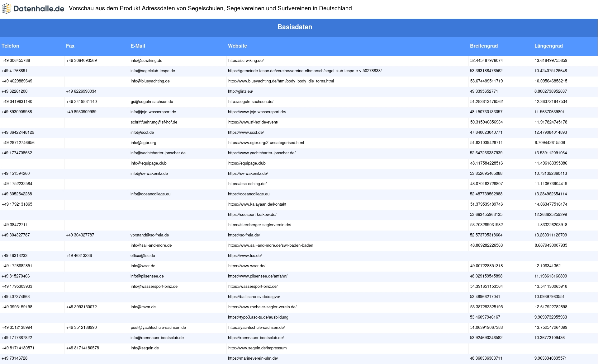Open https://sv-wakenitz.de/ website
598x364 pixels.
tap(248, 174)
